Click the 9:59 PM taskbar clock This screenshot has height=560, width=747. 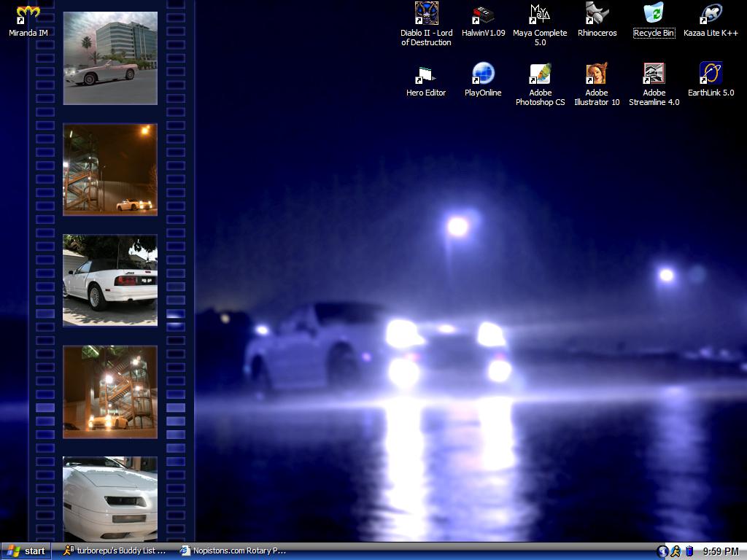[721, 551]
